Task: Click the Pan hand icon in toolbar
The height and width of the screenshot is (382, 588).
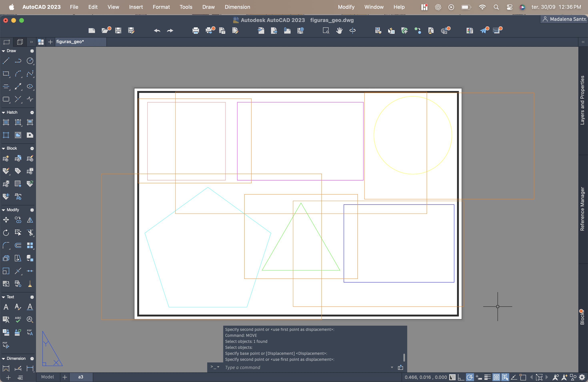Action: coord(339,30)
